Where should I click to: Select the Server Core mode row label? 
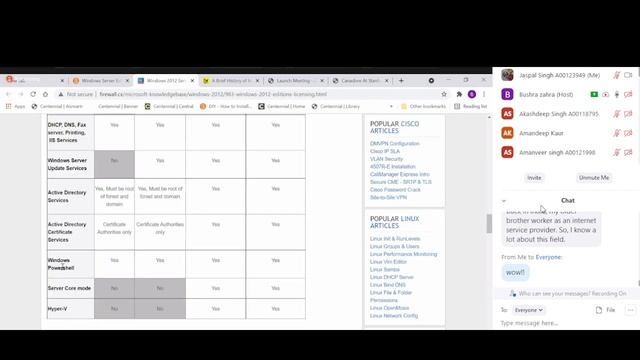pos(69,288)
